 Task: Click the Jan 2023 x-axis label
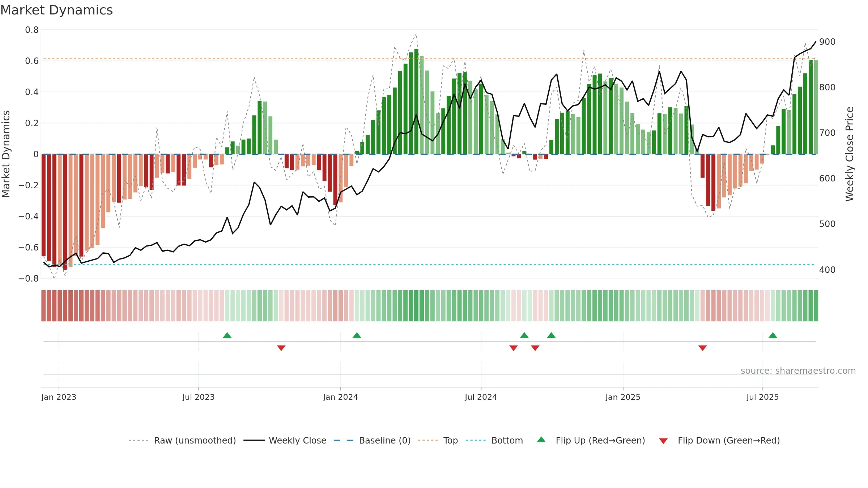[x=59, y=397]
